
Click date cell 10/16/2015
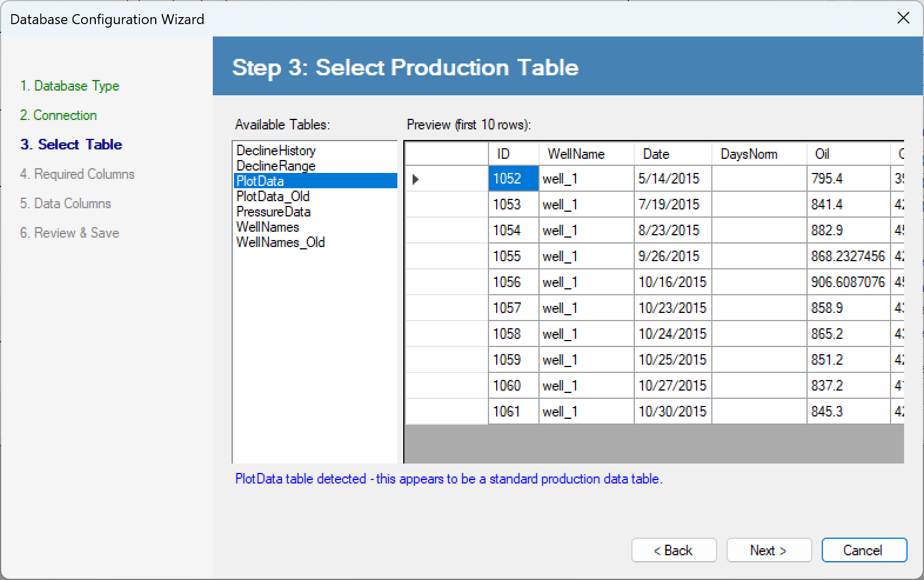[x=673, y=282]
